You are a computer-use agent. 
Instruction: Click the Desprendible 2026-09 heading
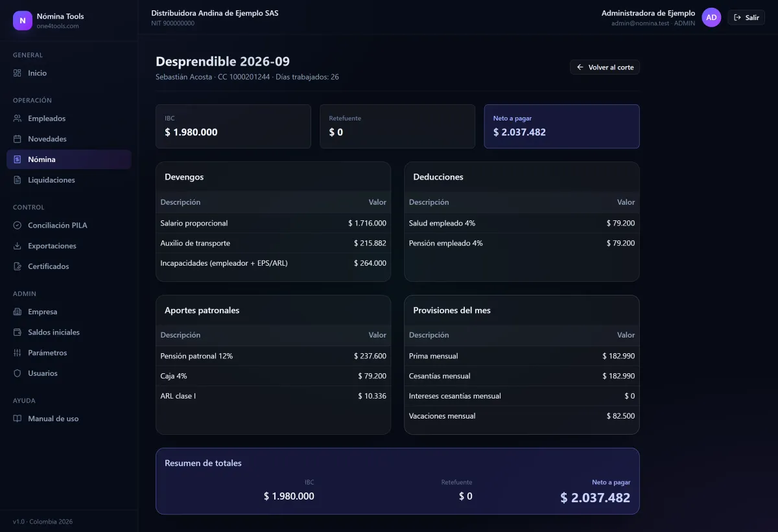click(x=222, y=62)
